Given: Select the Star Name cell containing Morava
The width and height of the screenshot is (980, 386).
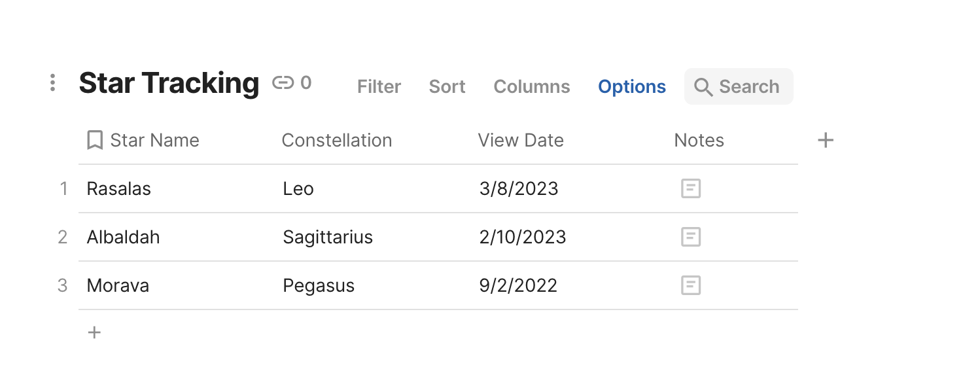Looking at the screenshot, I should pyautogui.click(x=118, y=285).
